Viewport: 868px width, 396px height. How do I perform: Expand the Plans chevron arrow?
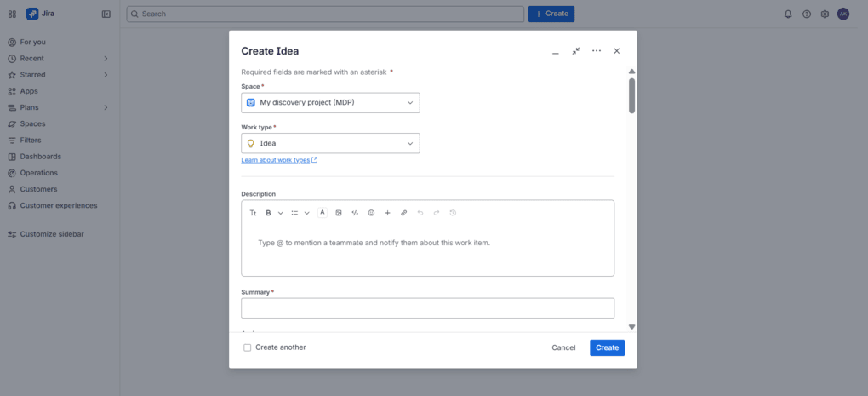[106, 107]
